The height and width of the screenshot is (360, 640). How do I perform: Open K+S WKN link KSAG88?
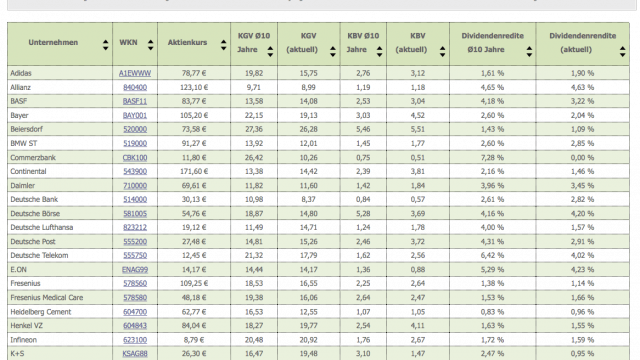(x=135, y=354)
